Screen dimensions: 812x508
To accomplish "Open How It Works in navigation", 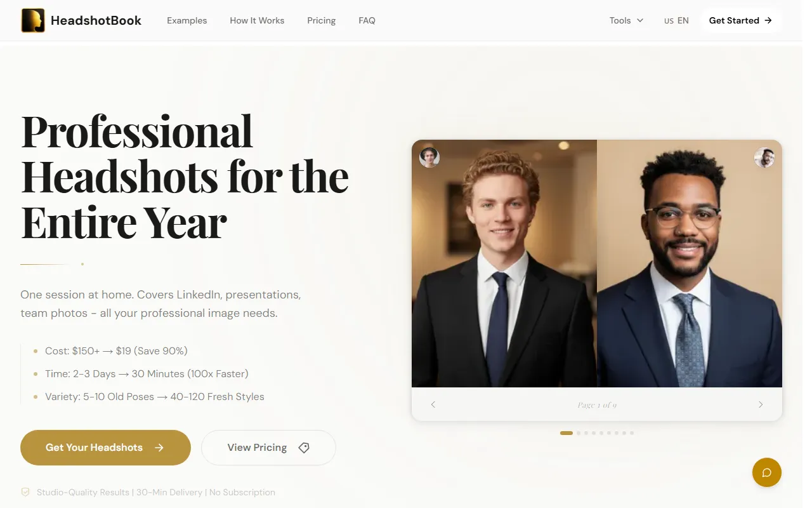I will [x=257, y=20].
